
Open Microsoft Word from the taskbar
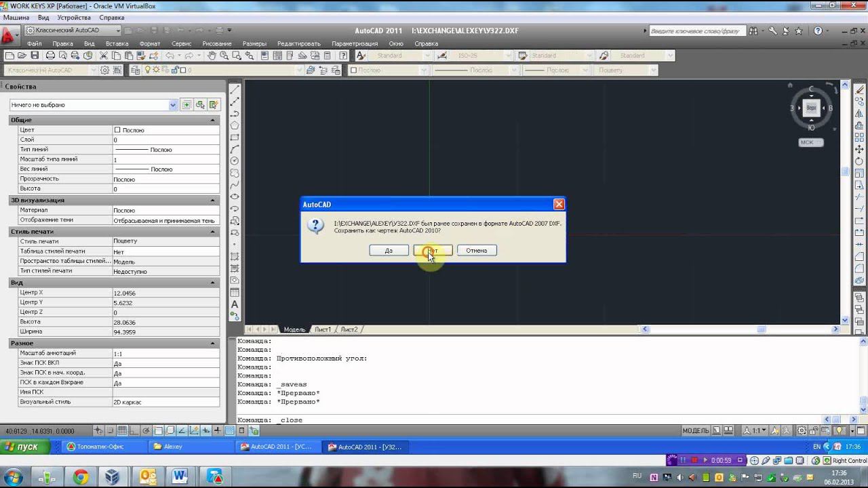coord(180,477)
